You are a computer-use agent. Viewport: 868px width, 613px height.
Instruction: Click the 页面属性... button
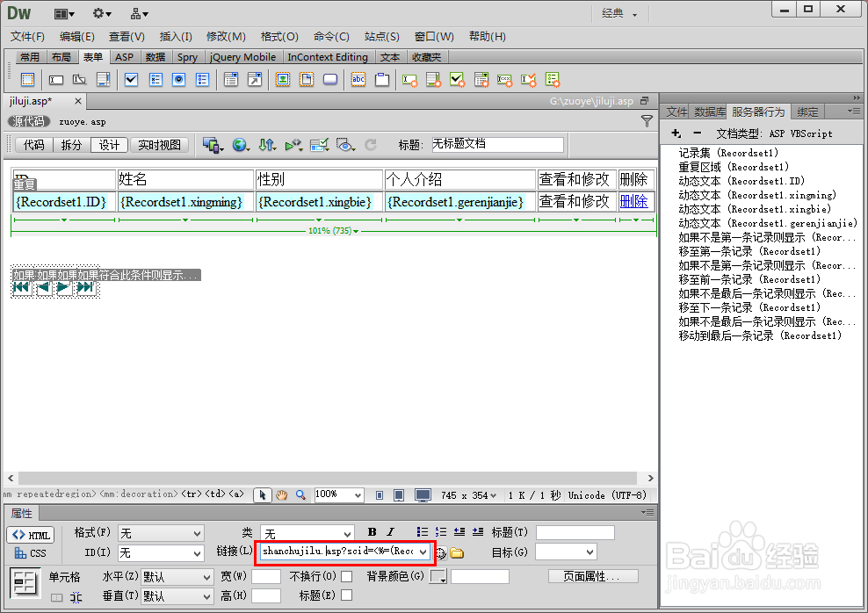tap(593, 576)
